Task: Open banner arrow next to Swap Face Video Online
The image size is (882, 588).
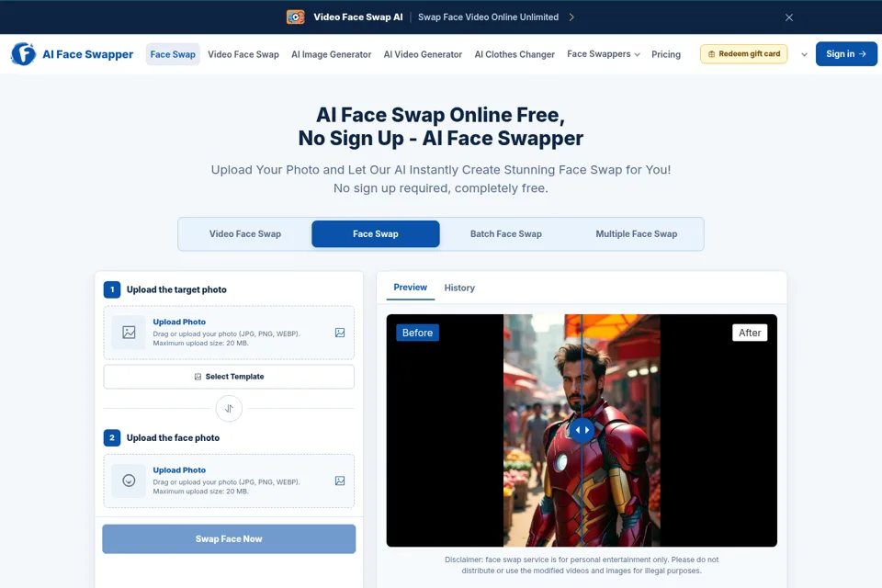Action: pyautogui.click(x=571, y=17)
